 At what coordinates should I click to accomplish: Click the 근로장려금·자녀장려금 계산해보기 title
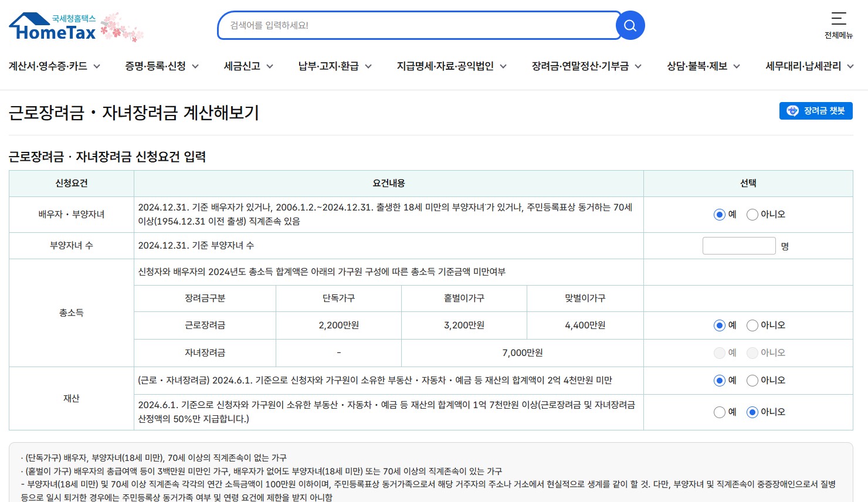click(x=134, y=113)
